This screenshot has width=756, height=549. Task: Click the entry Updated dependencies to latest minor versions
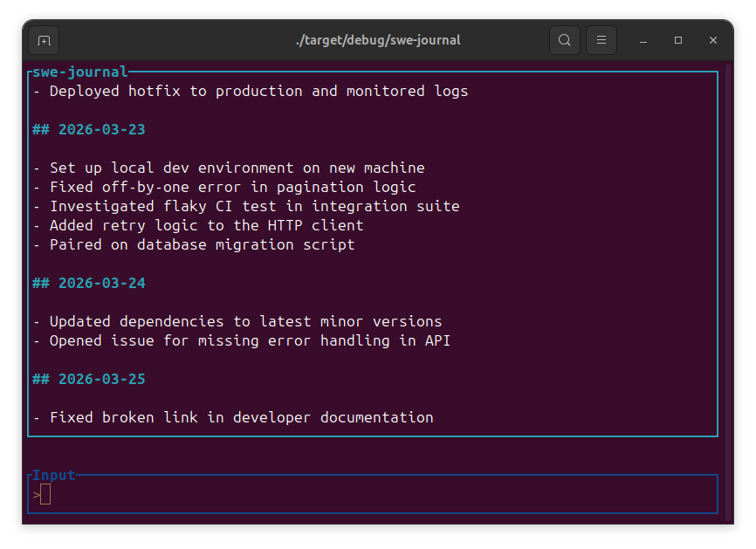237,321
